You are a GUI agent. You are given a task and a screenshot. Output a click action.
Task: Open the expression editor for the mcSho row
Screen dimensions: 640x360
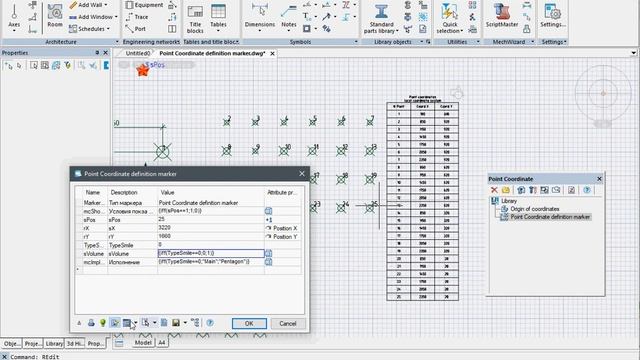click(268, 211)
